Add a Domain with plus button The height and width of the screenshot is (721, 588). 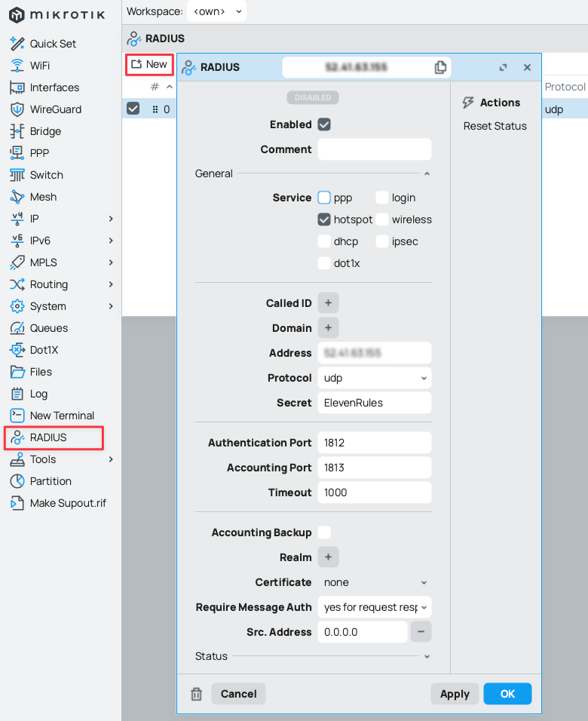click(328, 328)
